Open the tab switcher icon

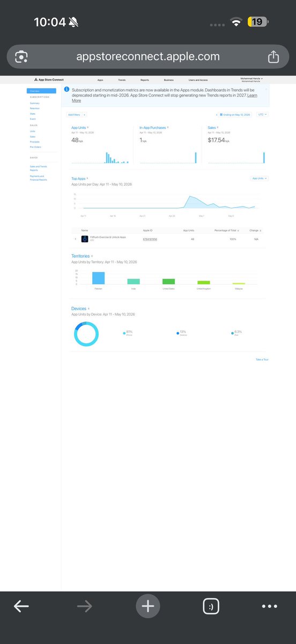[211, 606]
